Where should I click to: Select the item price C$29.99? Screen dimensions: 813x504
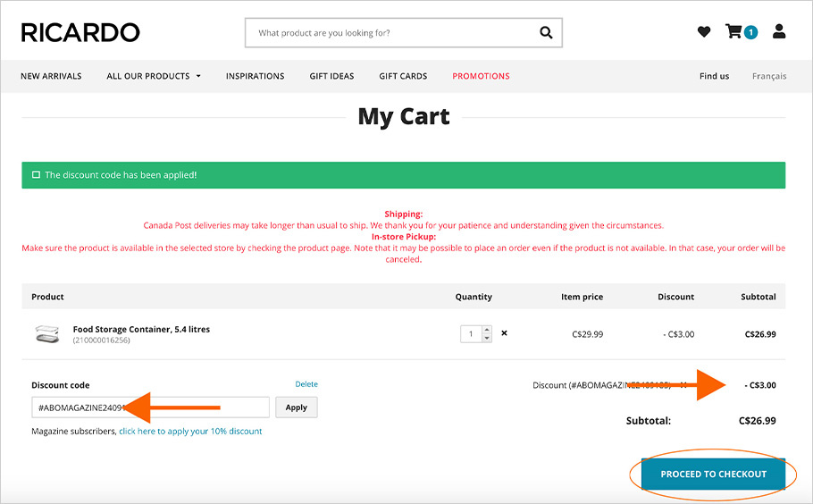588,334
